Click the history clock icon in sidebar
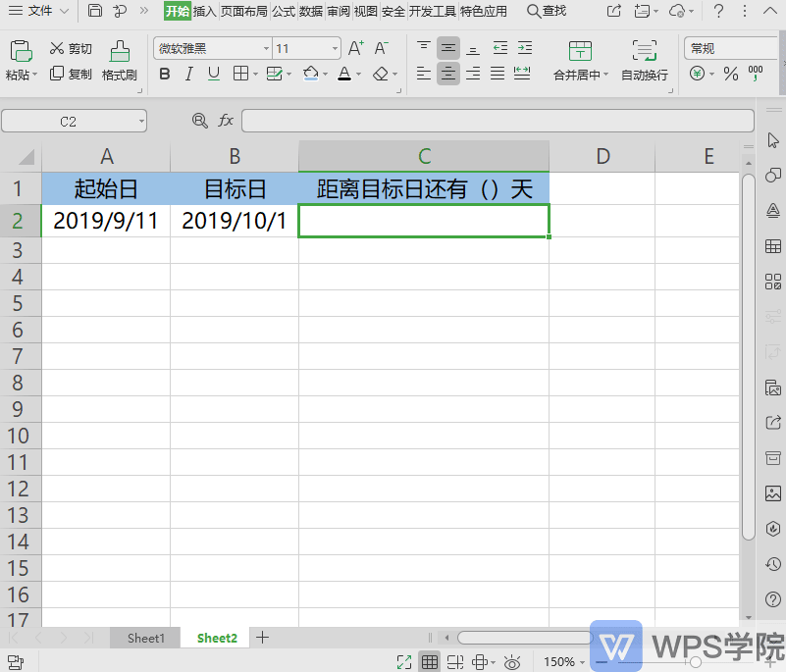 773,564
